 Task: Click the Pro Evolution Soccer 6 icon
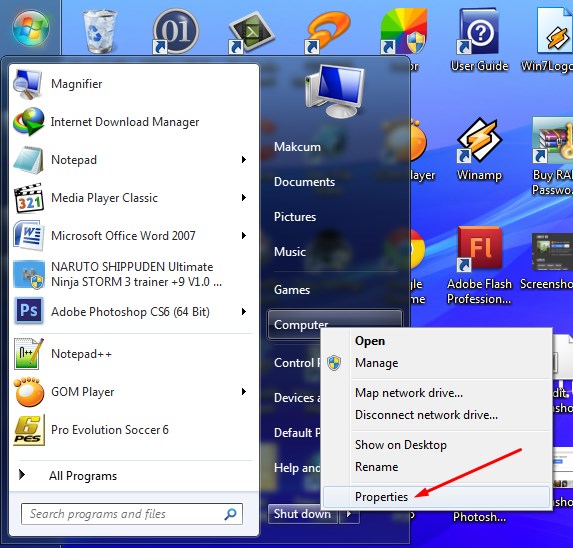pos(29,430)
